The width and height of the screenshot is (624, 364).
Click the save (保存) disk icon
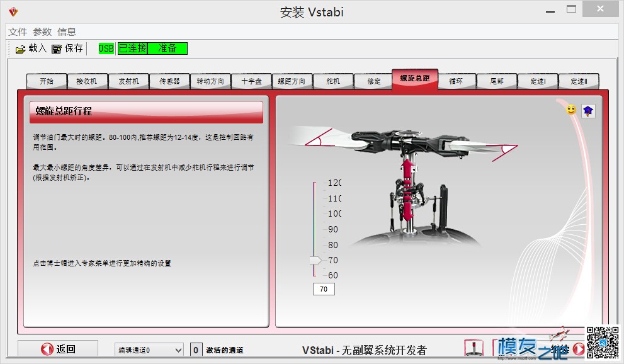click(x=57, y=49)
